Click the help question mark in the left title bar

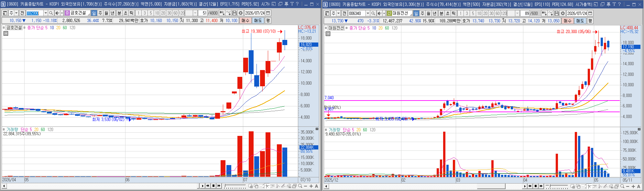point(297,4)
